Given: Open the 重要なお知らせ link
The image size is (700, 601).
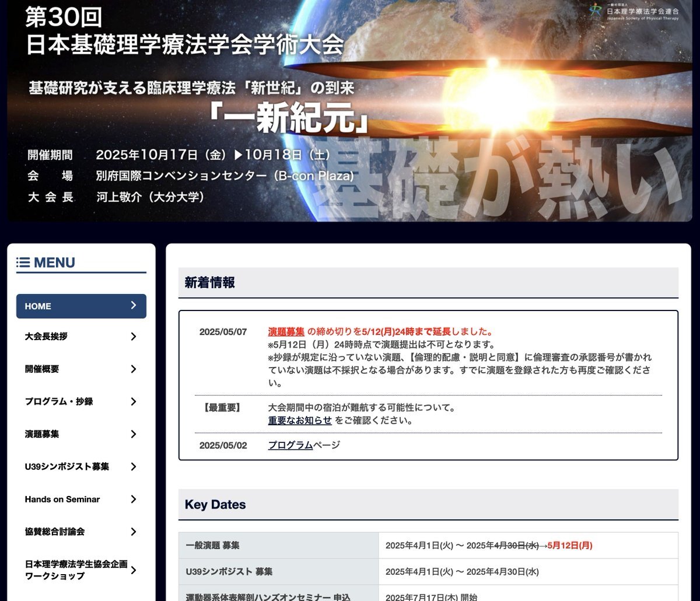Looking at the screenshot, I should pos(300,420).
